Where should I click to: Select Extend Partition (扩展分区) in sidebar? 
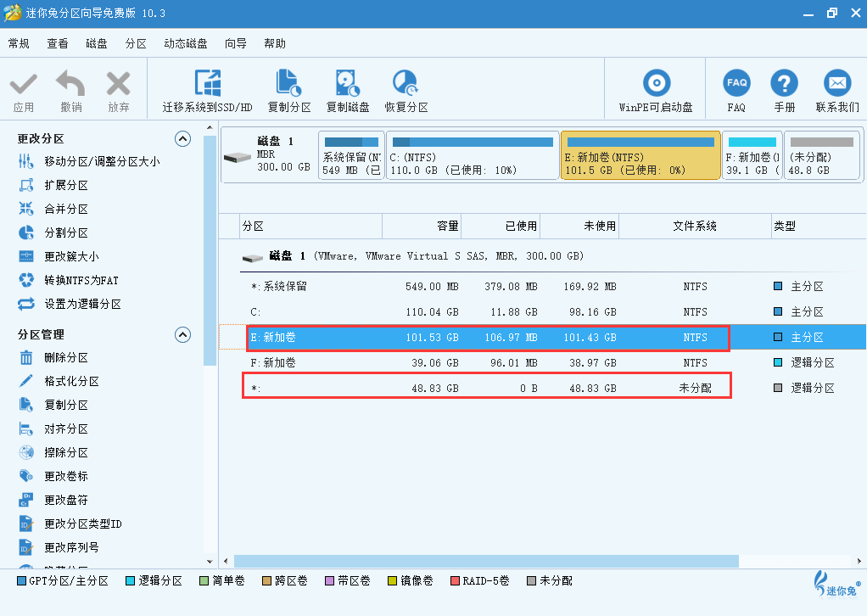(53, 185)
